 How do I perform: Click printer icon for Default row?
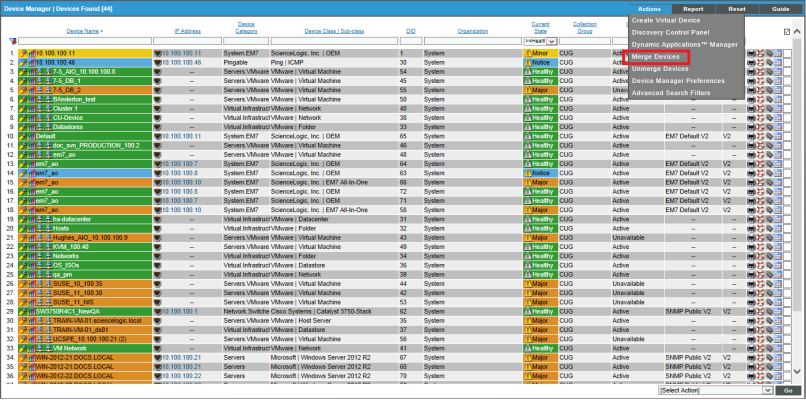pyautogui.click(x=752, y=136)
